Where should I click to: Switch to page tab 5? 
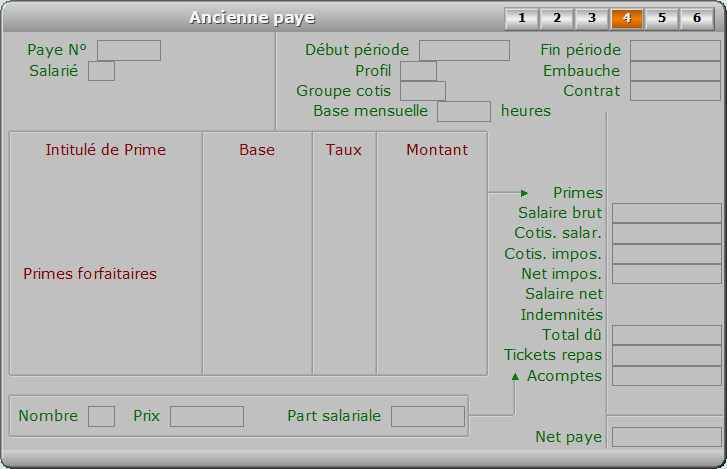click(x=662, y=19)
